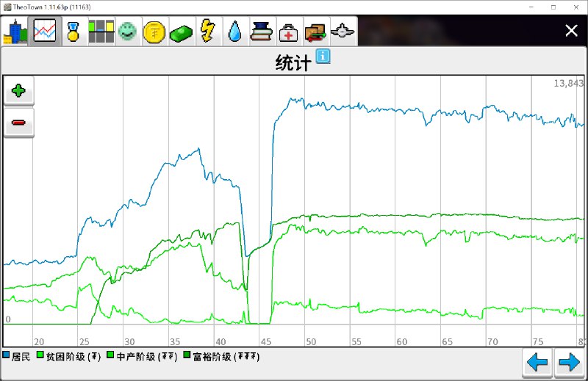588x381 pixels.
Task: Open the airplane transport tab
Action: pos(343,32)
